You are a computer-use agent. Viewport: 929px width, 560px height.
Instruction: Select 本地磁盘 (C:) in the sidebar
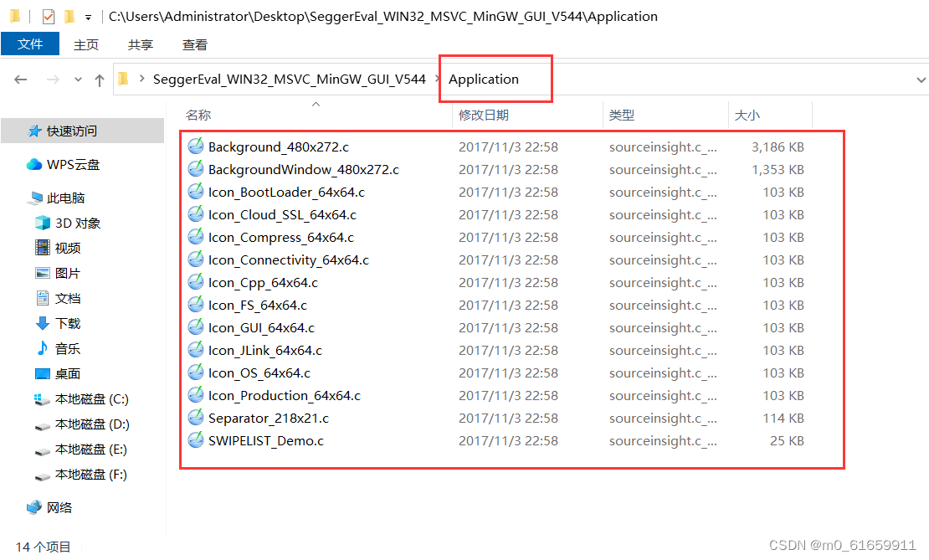click(92, 398)
